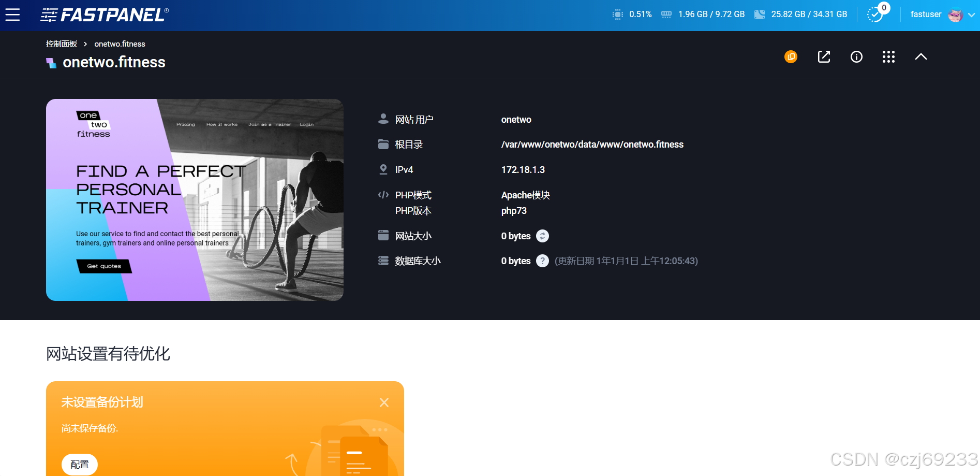980x476 pixels.
Task: Dismiss the 未设置备份计划 card
Action: click(x=384, y=402)
